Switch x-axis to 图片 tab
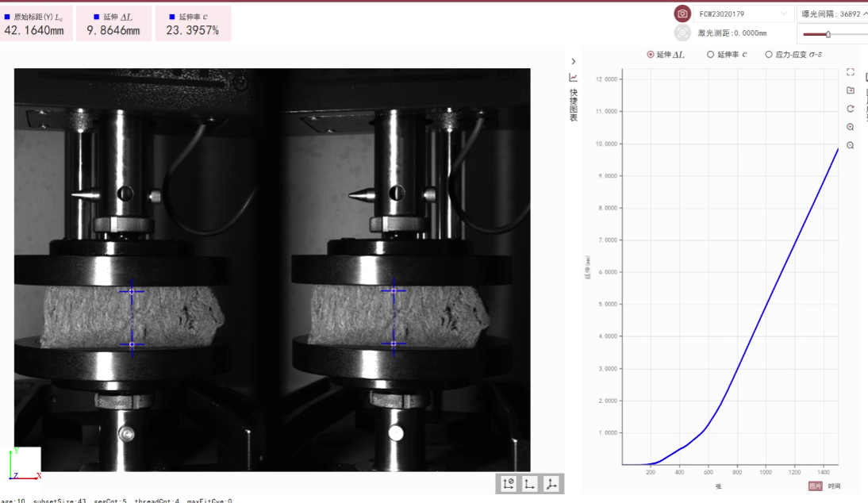This screenshot has height=503, width=868. [815, 486]
